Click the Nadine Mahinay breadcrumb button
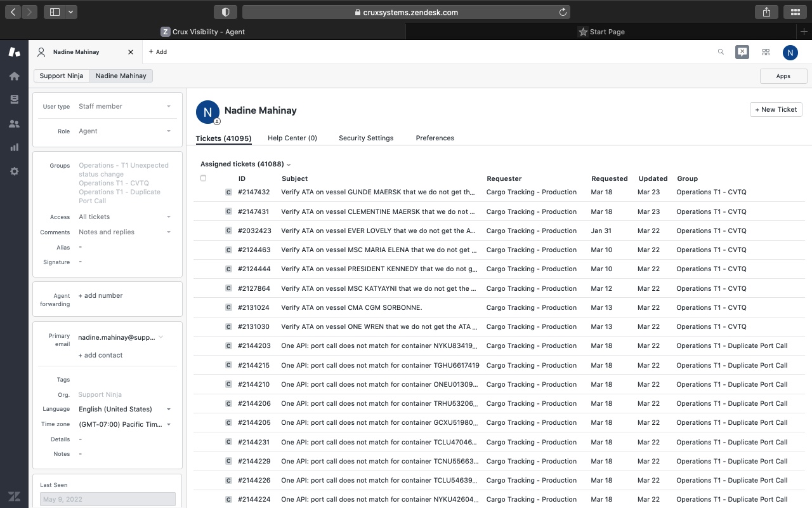Viewport: 812px width, 508px height. tap(121, 76)
